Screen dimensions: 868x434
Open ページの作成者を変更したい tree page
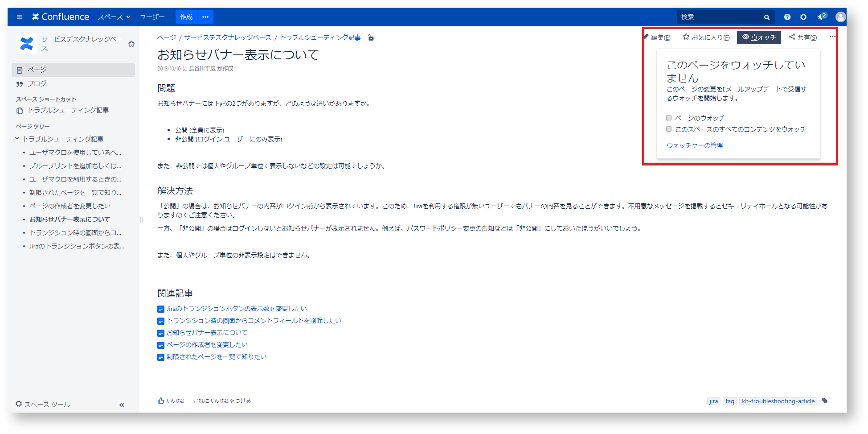(x=70, y=206)
